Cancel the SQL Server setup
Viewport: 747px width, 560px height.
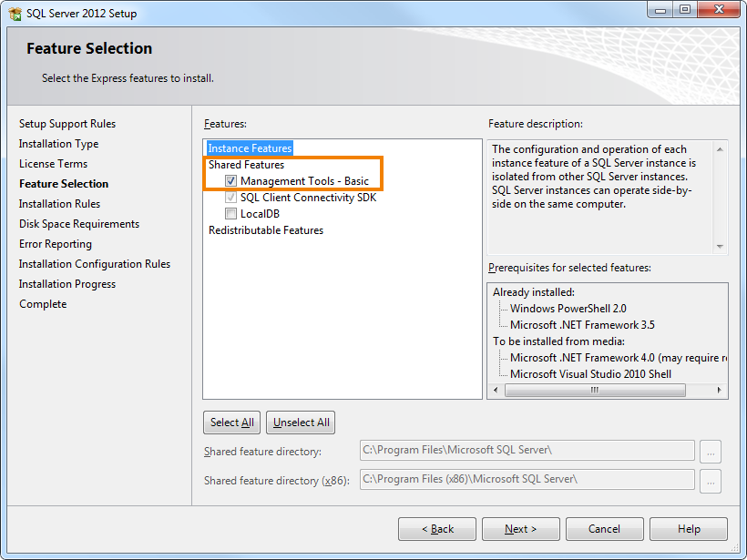click(604, 529)
